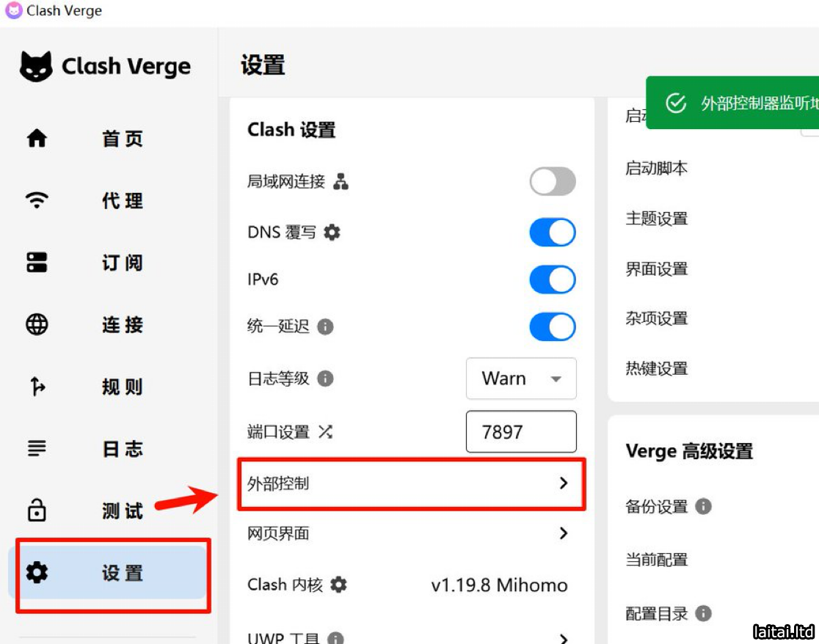
Task: Open 主题设置 in the settings list
Action: click(x=657, y=219)
